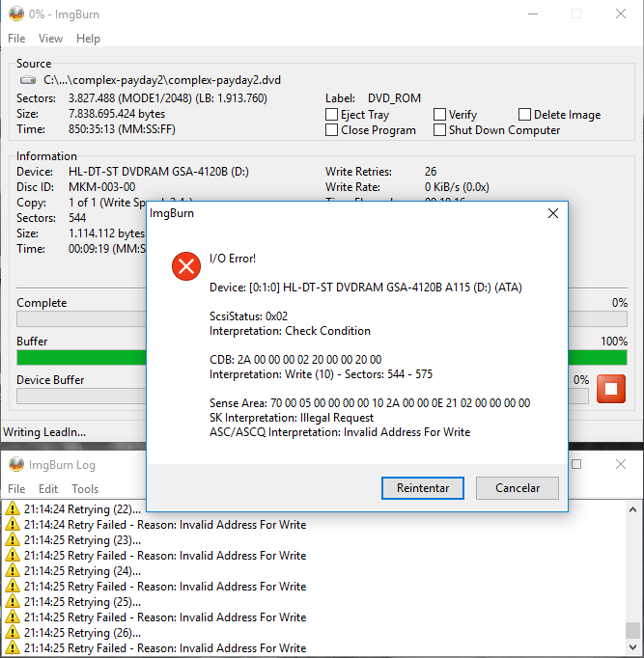Click the source drive image icon
The width and height of the screenshot is (644, 658).
pyautogui.click(x=28, y=80)
